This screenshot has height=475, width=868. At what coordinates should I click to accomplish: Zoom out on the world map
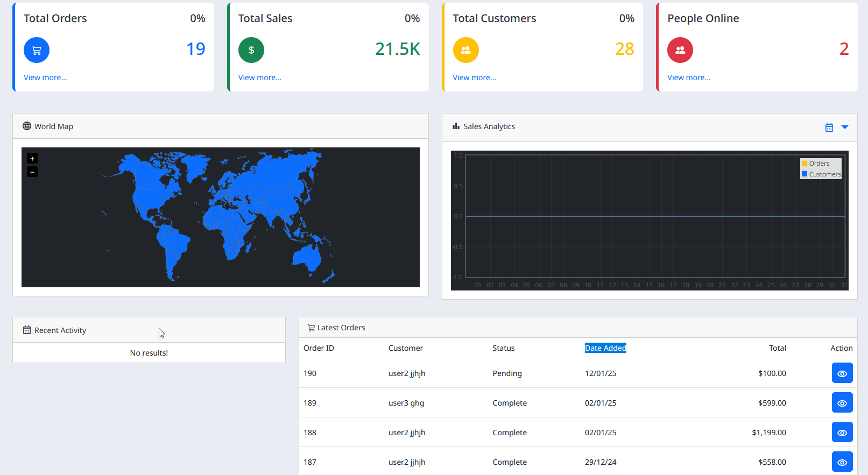pos(32,172)
